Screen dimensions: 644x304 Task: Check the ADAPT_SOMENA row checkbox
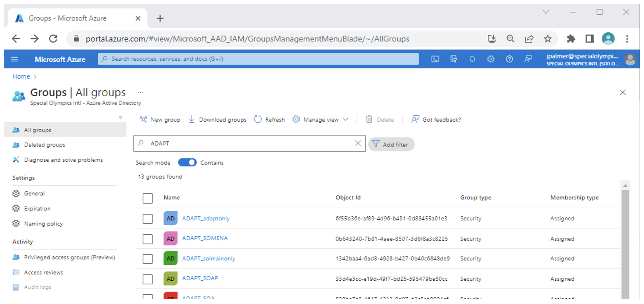pyautogui.click(x=148, y=239)
